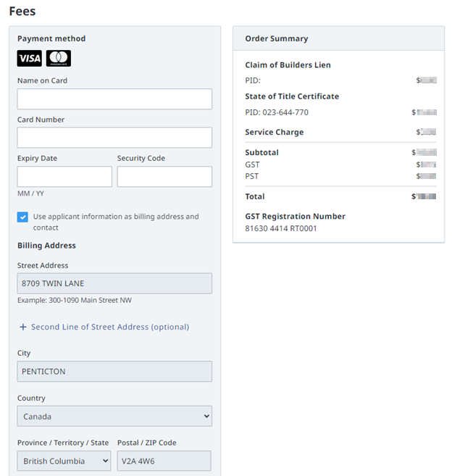This screenshot has width=452, height=476.
Task: Click into the Card Number field
Action: [x=114, y=138]
